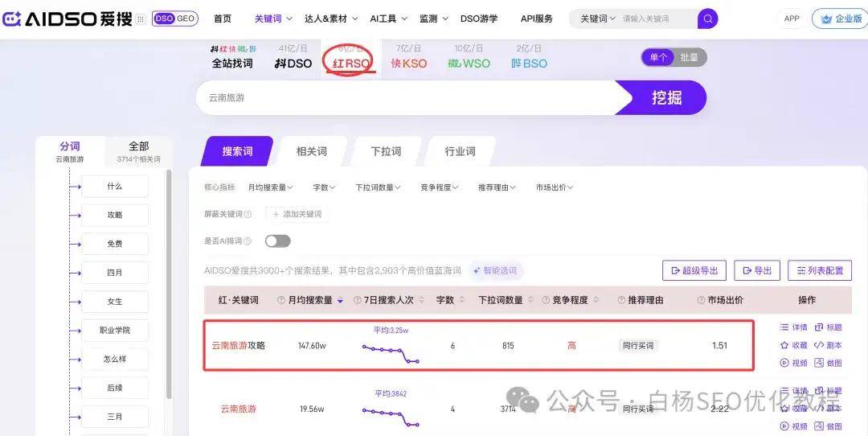Click 视频 play icon for 云南旅游攻略
The image size is (868, 436).
tap(793, 363)
